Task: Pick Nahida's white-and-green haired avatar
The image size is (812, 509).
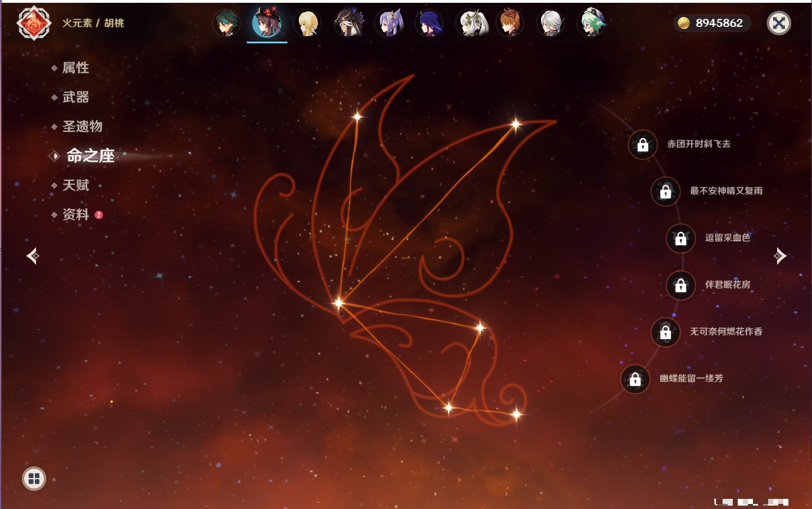Action: tap(470, 23)
